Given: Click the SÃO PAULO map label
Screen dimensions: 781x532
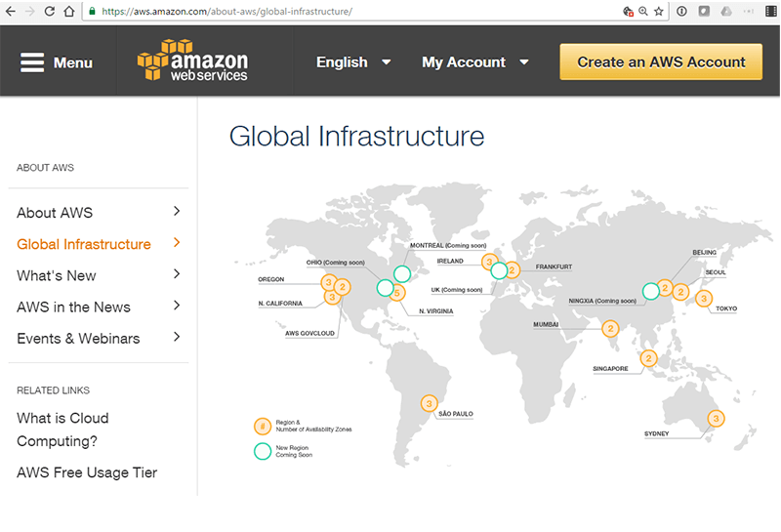Looking at the screenshot, I should pos(456,414).
